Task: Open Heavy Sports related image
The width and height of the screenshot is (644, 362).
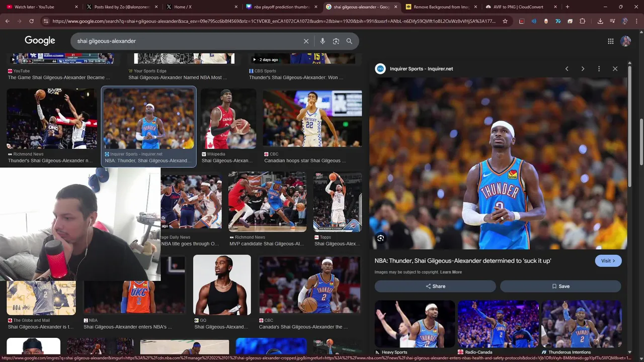Action: click(415, 324)
